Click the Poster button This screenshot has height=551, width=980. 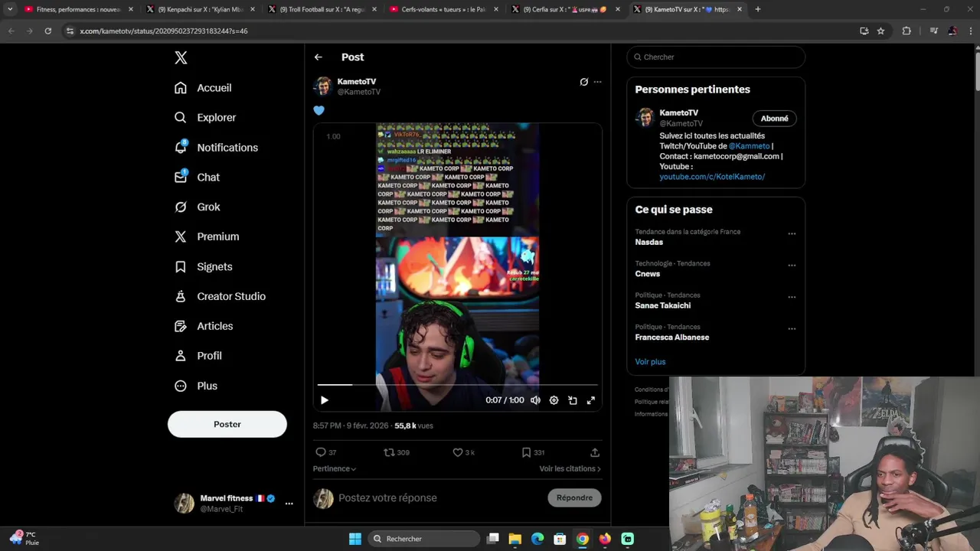pos(227,424)
